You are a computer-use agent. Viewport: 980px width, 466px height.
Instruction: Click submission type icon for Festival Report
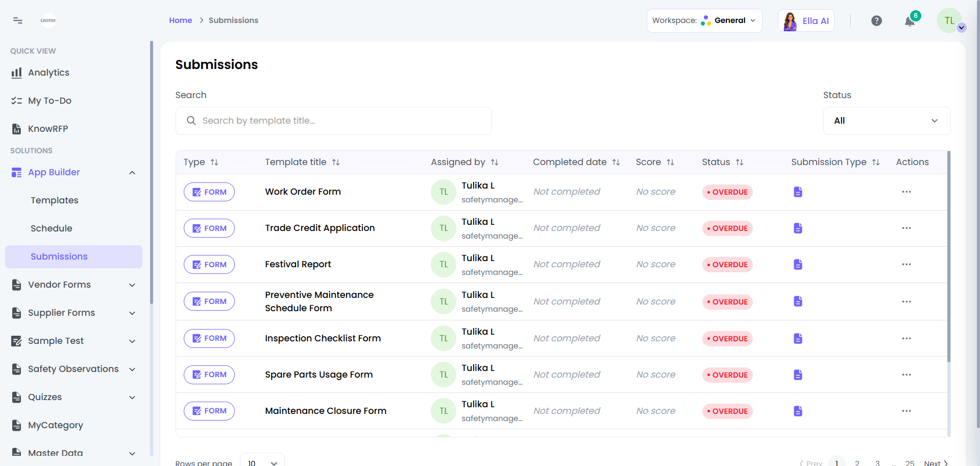click(x=798, y=264)
